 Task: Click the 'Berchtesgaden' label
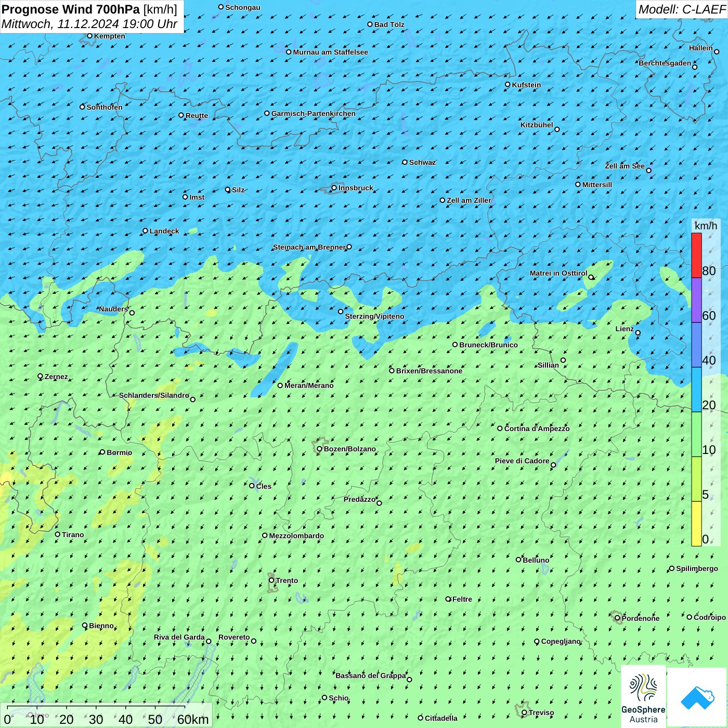coord(665,63)
